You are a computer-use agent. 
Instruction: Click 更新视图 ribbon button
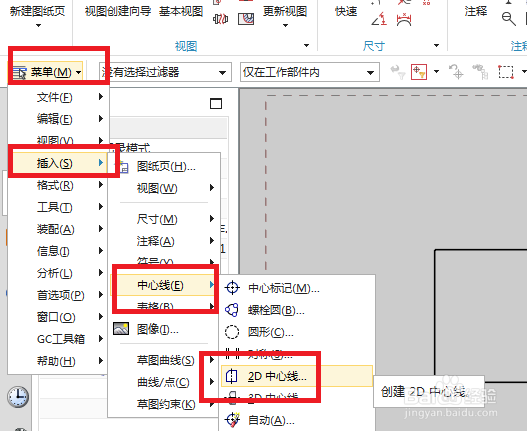point(285,11)
